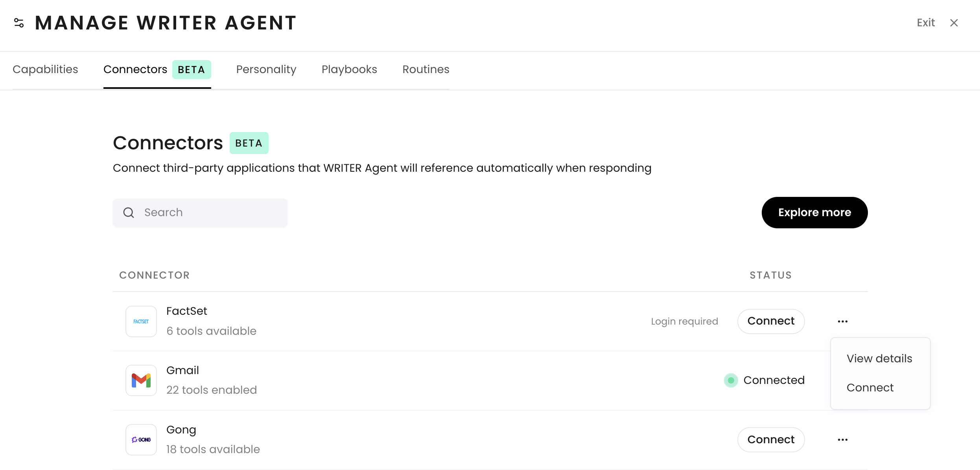980x470 pixels.
Task: Switch to the Capabilities tab
Action: (x=45, y=70)
